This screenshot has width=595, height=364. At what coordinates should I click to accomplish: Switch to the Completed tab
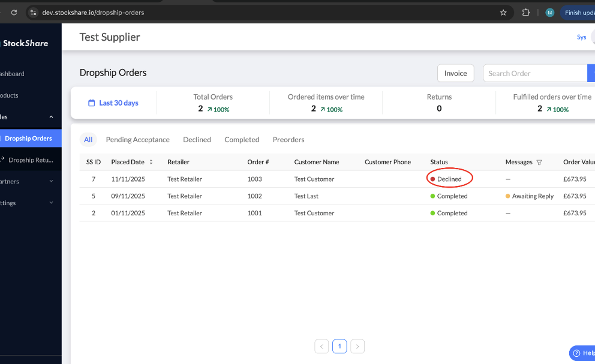[242, 140]
